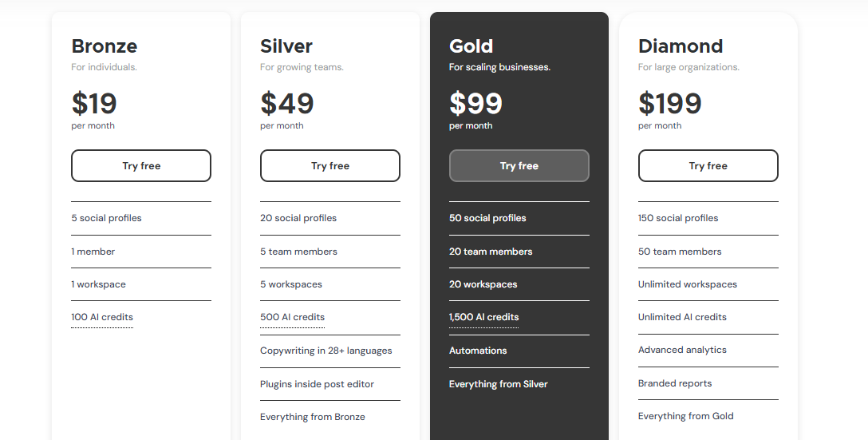This screenshot has height=440, width=868.
Task: Click the $199 Diamond price
Action: pos(670,103)
